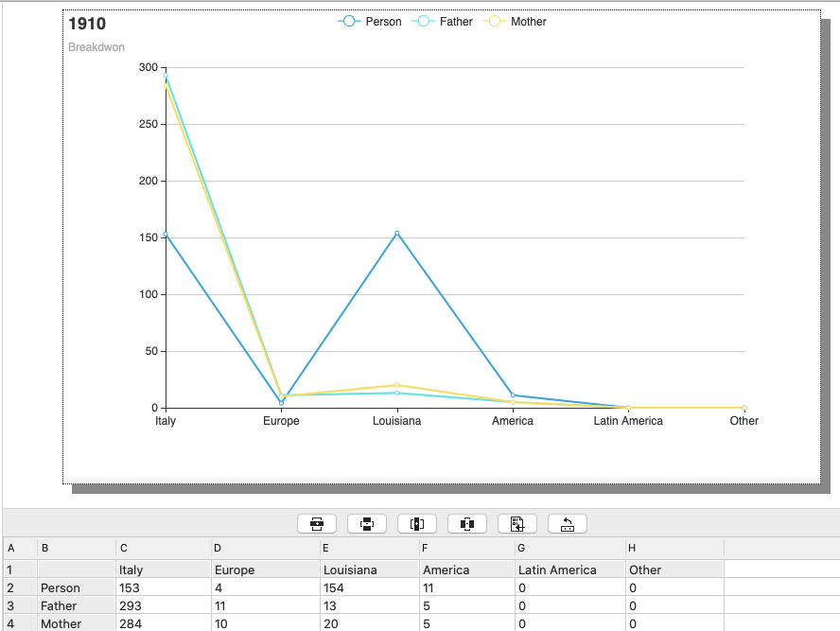Click the Mother's Louisiana value 20

pyautogui.click(x=368, y=623)
